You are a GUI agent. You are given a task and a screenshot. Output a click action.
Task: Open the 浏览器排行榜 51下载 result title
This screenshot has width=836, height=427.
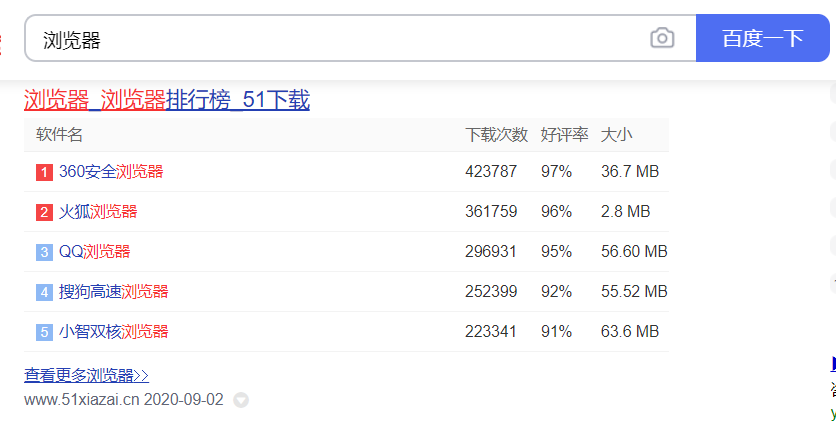tap(167, 100)
